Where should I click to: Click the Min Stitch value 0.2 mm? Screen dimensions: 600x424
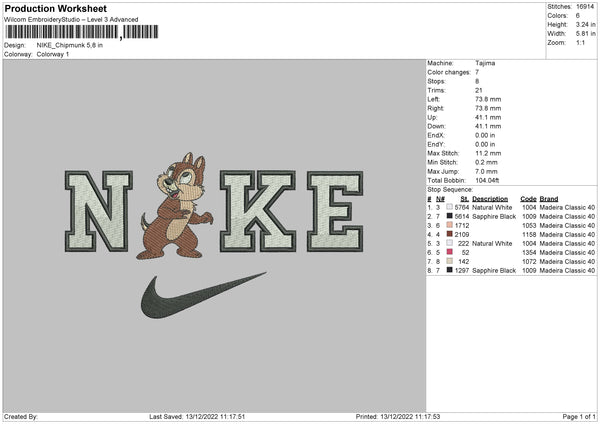tap(486, 162)
